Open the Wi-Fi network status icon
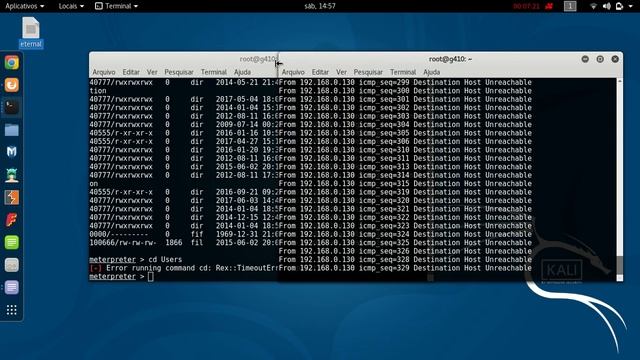Screen dimensions: 640x360 [593, 6]
